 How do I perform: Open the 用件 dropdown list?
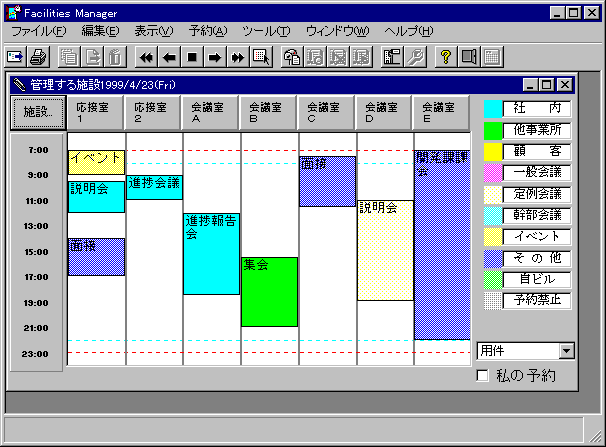pyautogui.click(x=567, y=351)
